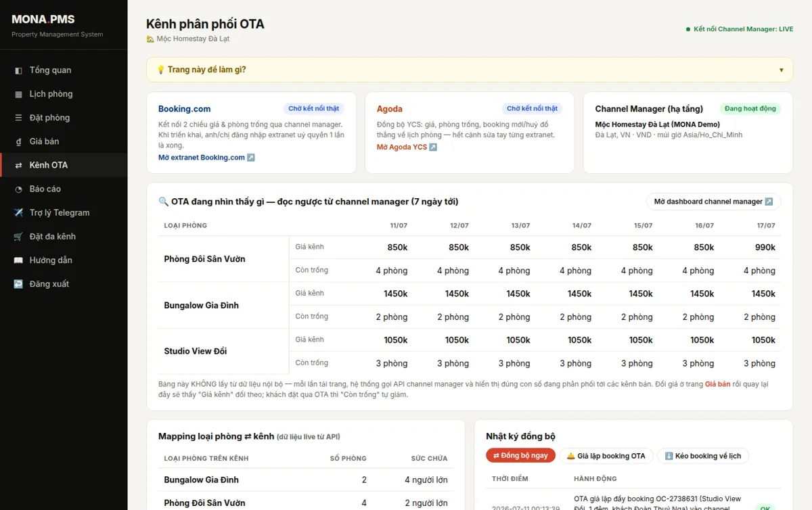Click Bungalow Gia Đình in mapping table
The height and width of the screenshot is (510, 812).
(x=201, y=480)
